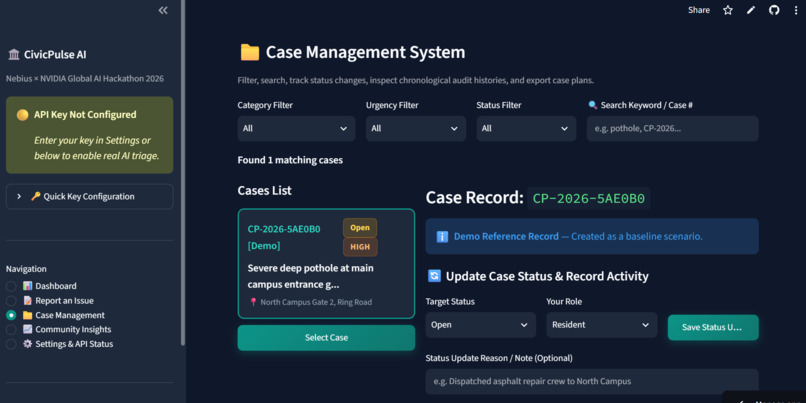This screenshot has width=806, height=403.
Task: Click Select Case button
Action: 326,338
